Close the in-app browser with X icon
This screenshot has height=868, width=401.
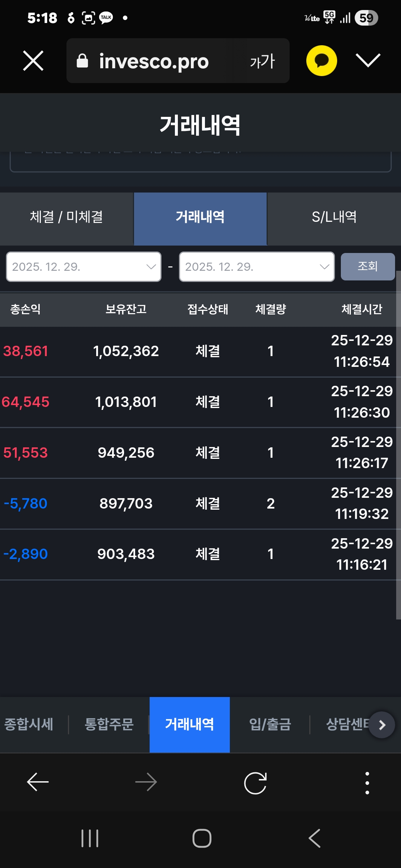coord(33,60)
